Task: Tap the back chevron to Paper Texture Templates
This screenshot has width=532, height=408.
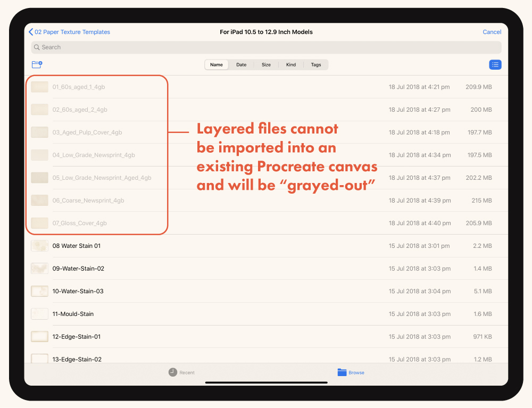Action: pyautogui.click(x=31, y=32)
